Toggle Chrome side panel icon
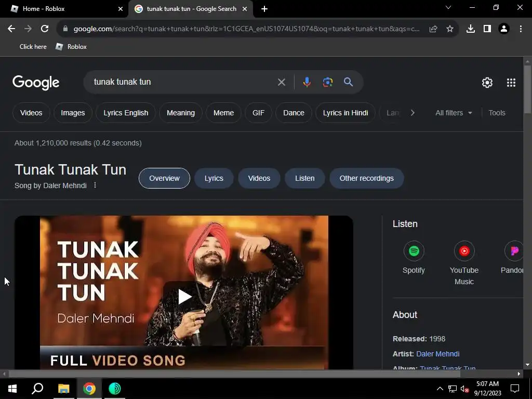The image size is (532, 399). [x=487, y=29]
